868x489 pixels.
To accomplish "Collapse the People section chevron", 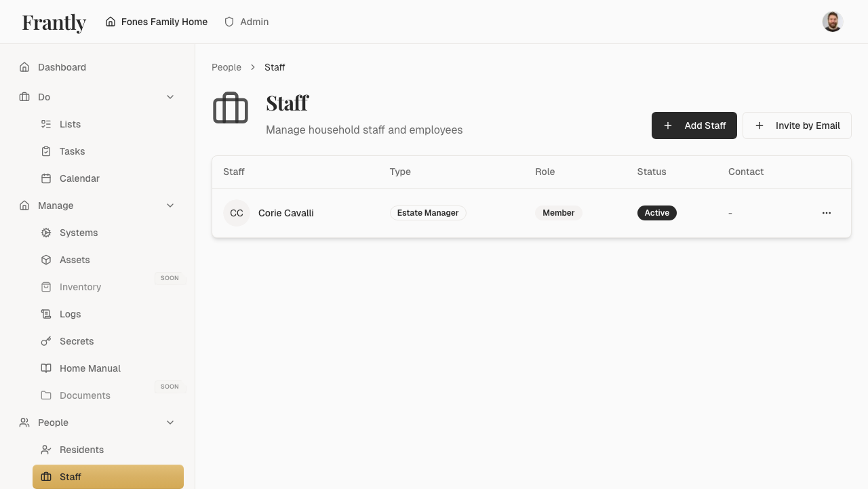I will coord(170,422).
